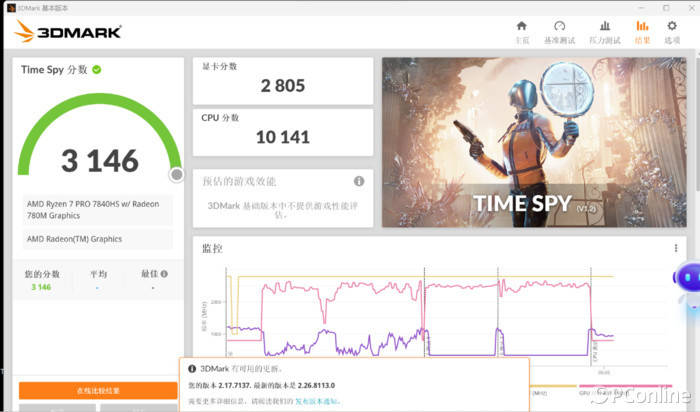
Task: Click the green validation checkmark next to Time Spy score
Action: click(97, 70)
